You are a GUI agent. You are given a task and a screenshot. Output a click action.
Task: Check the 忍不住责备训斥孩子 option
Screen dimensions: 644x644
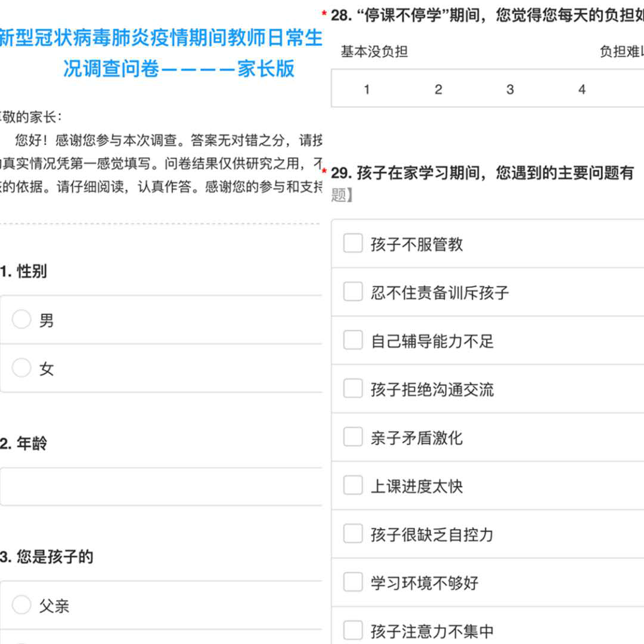[353, 292]
